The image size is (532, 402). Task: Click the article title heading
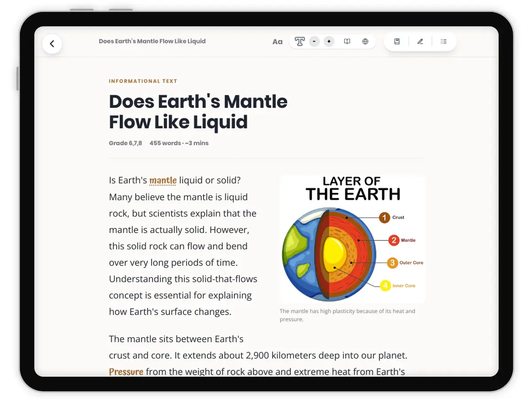coord(198,112)
